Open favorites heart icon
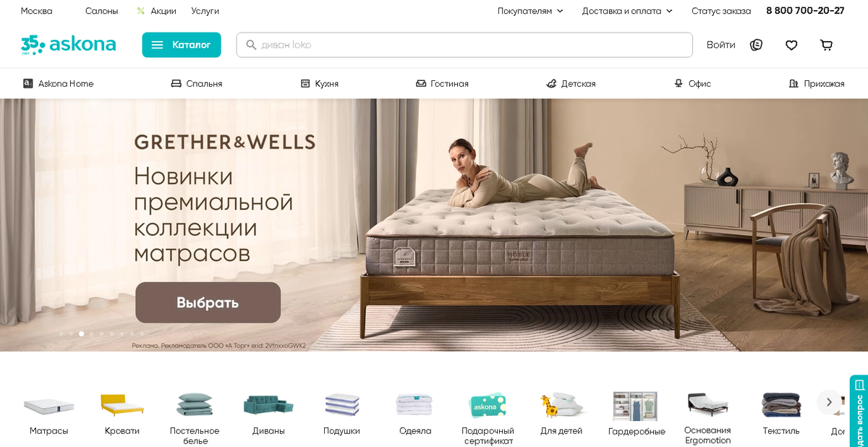 [x=791, y=45]
